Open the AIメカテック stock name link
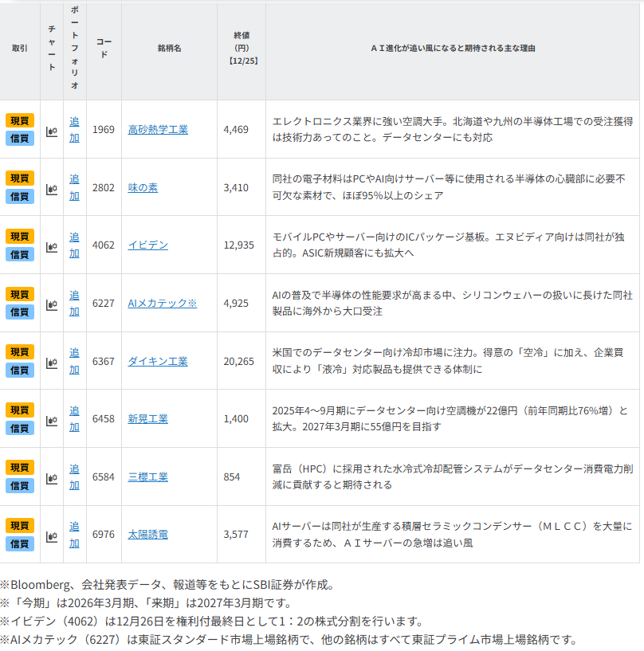The image size is (644, 651). [162, 304]
